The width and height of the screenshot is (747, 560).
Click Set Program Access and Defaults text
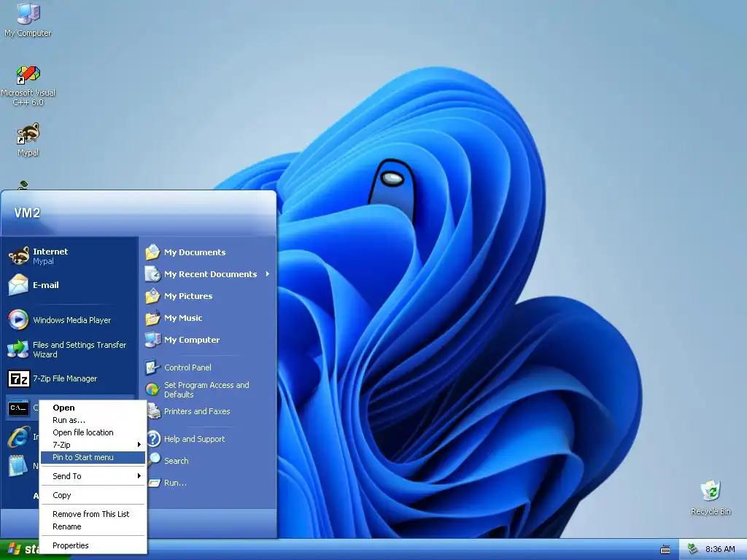(x=206, y=389)
